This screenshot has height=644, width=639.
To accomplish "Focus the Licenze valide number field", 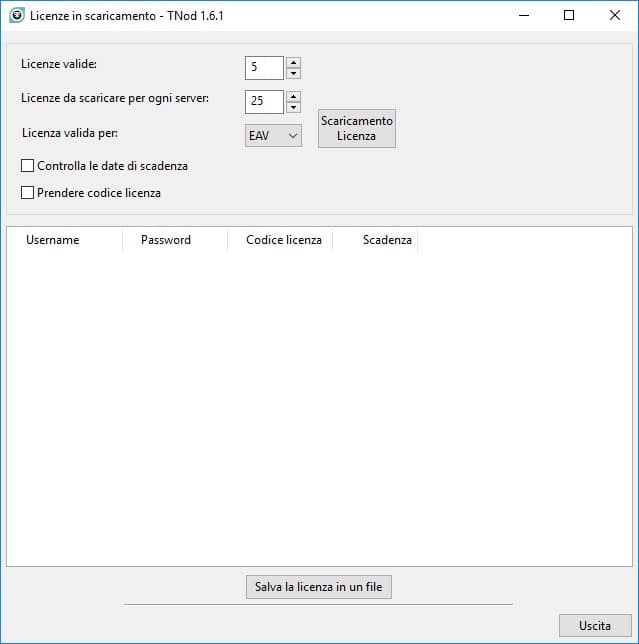I will (264, 68).
